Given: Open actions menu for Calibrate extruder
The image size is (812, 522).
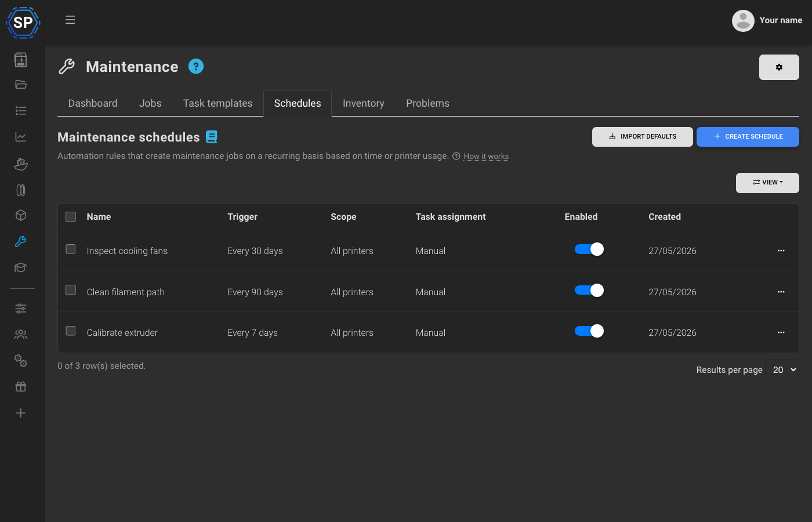Looking at the screenshot, I should 781,332.
